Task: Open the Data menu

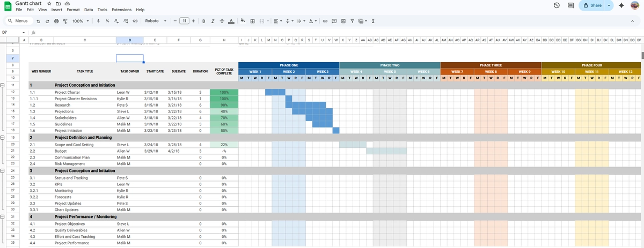Action: (x=89, y=10)
